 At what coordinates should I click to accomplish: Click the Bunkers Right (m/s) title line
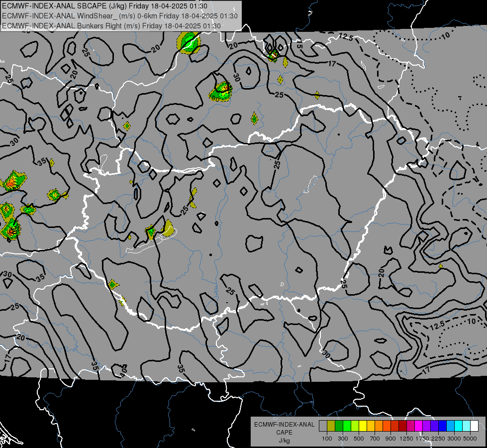(111, 26)
